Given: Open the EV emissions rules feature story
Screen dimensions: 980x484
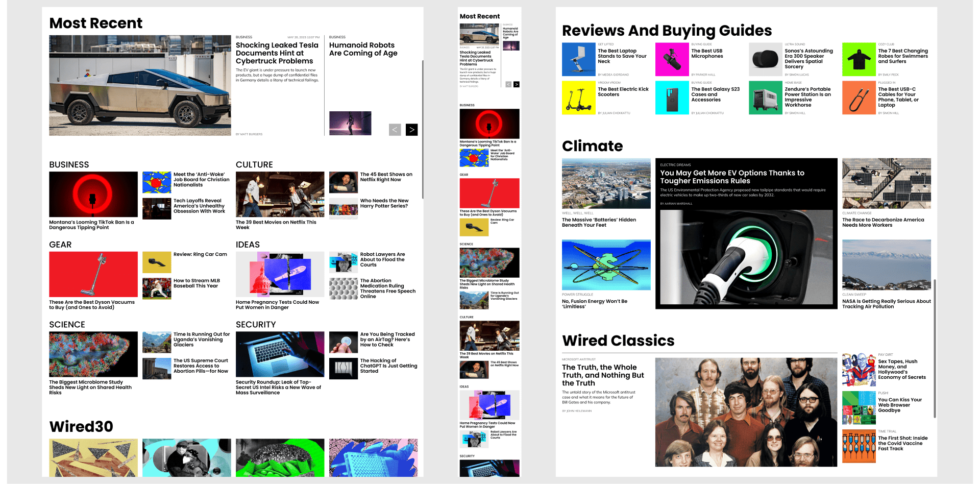Looking at the screenshot, I should (733, 177).
